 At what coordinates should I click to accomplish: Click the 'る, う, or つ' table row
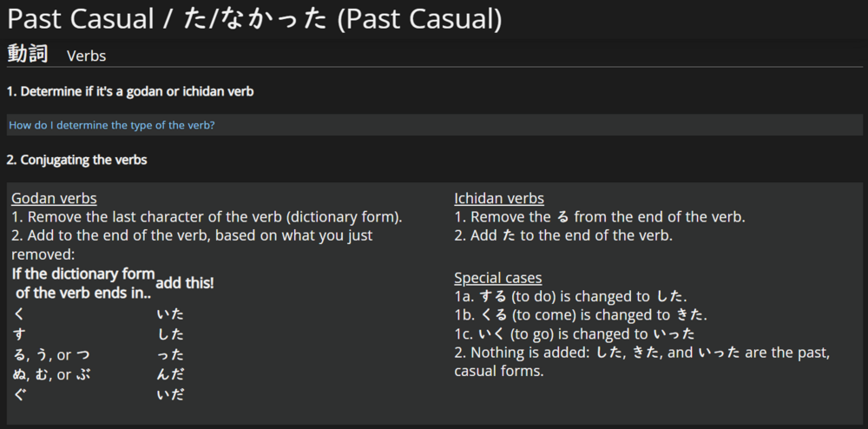click(50, 355)
